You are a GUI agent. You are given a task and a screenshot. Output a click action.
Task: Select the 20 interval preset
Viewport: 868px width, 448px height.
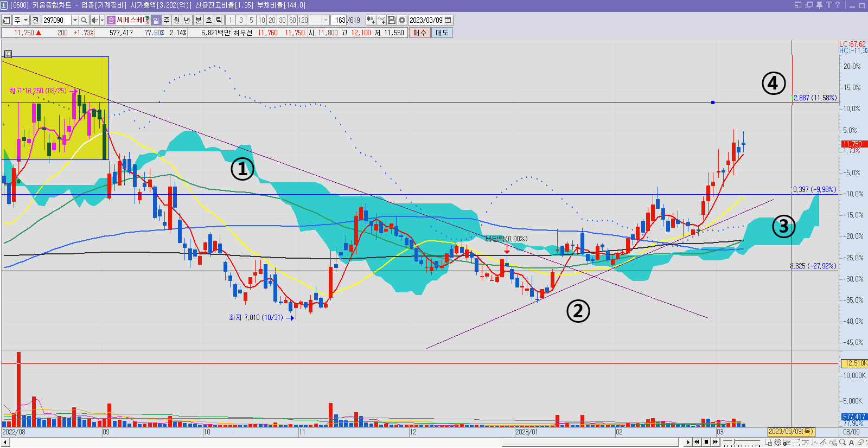pyautogui.click(x=272, y=20)
